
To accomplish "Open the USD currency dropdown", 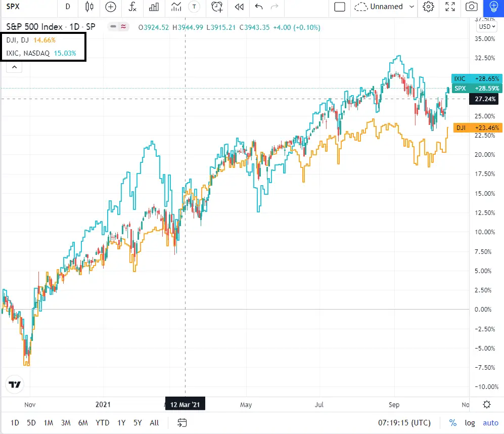I will [487, 27].
